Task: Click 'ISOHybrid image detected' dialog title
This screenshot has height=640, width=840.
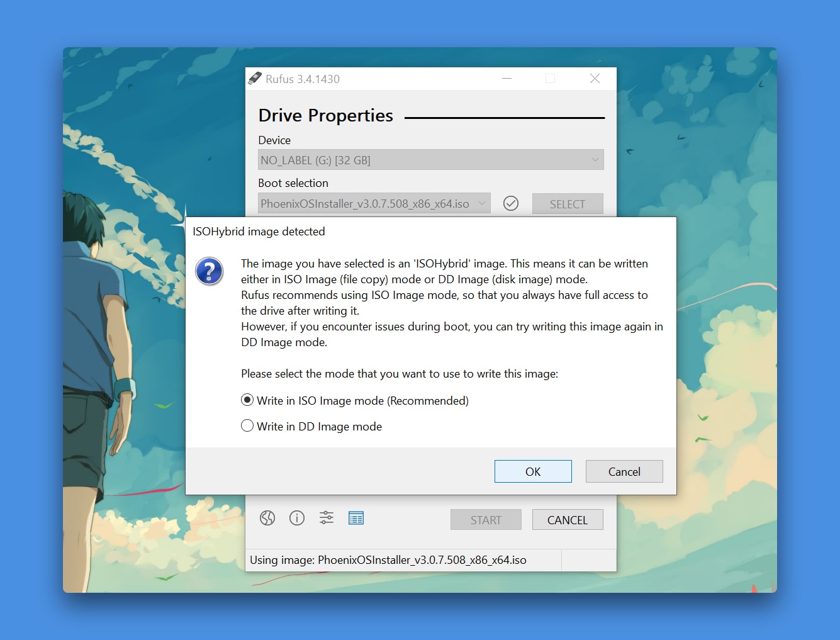Action: [x=259, y=232]
